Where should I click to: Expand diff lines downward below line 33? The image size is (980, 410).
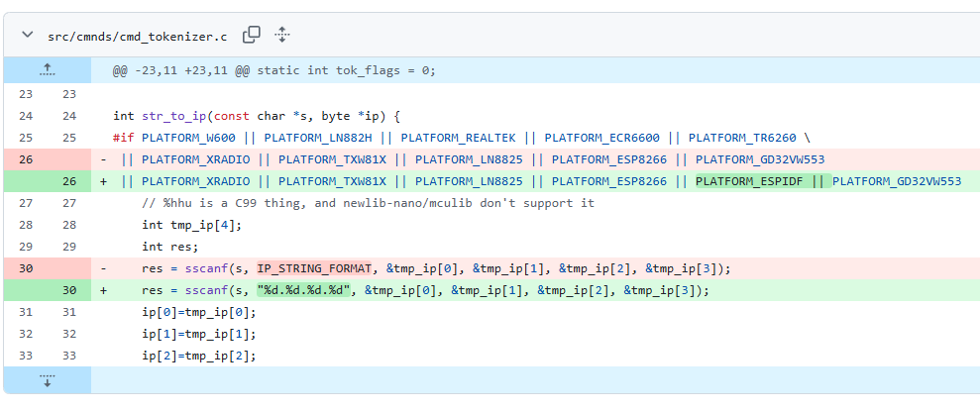coord(48,380)
